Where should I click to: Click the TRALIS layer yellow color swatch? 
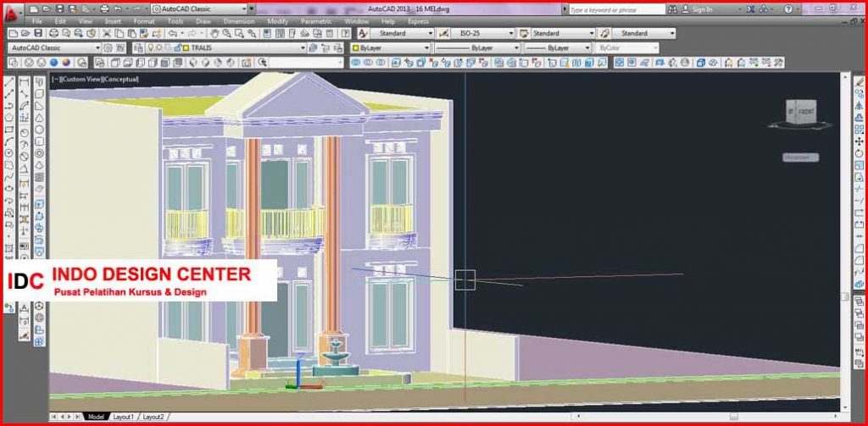click(186, 48)
